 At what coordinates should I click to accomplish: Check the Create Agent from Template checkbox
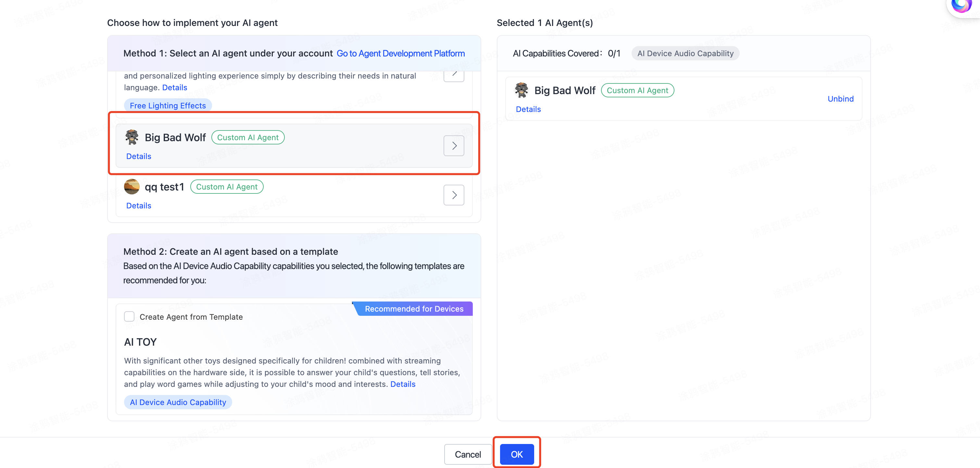click(129, 316)
